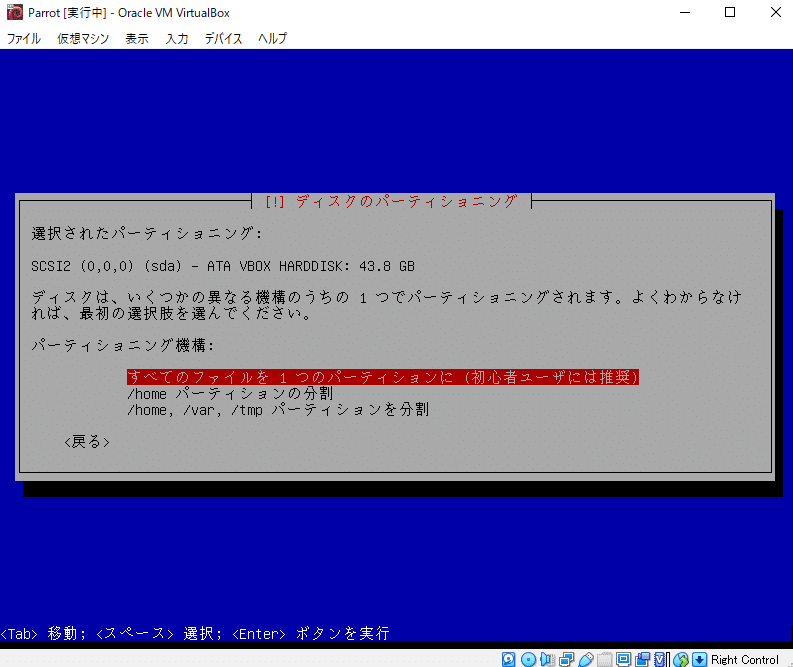Open the 表示 menu
793x667 pixels.
pos(137,38)
